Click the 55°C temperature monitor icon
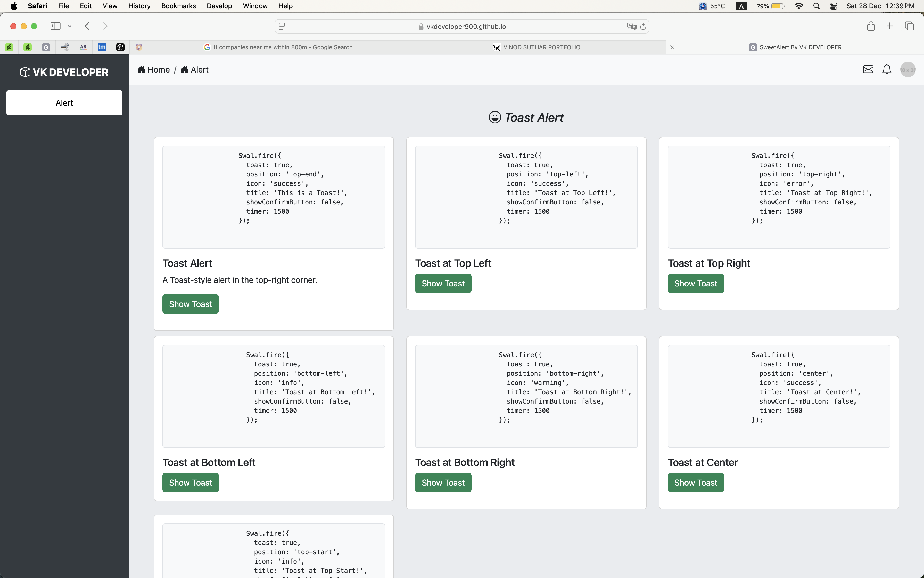Viewport: 924px width, 578px height. 712,6
